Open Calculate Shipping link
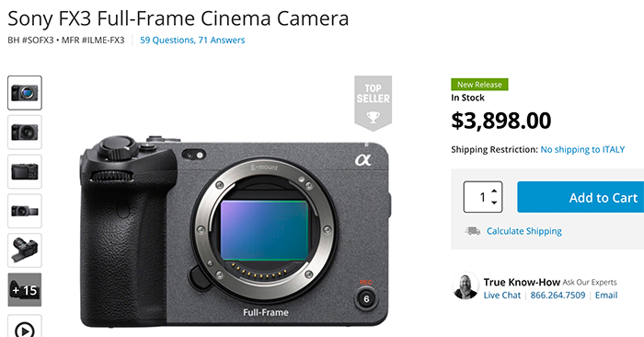644x337 pixels. 524,231
